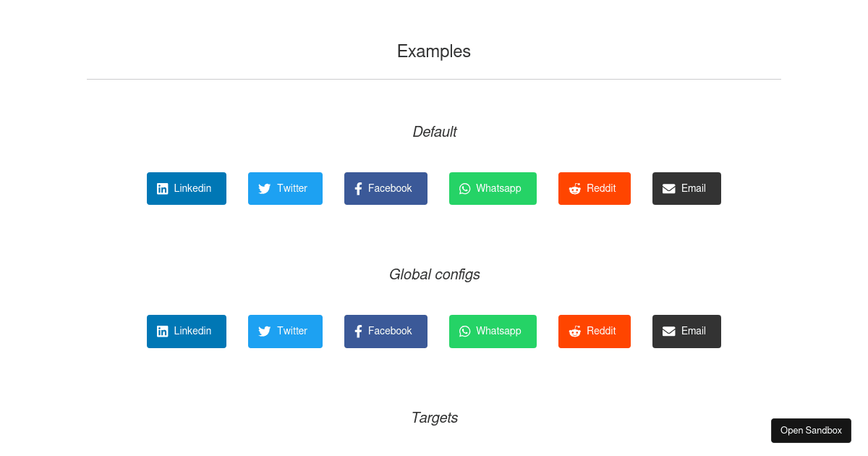Share on Facebook from the Global configs section

tap(386, 331)
